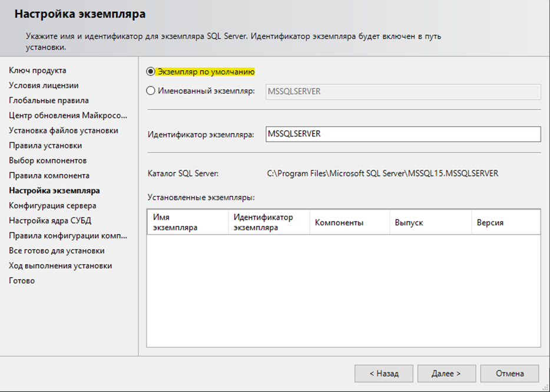Screen dimensions: 550x392
Task: Go back with the '< Назад' button
Action: pyautogui.click(x=383, y=374)
